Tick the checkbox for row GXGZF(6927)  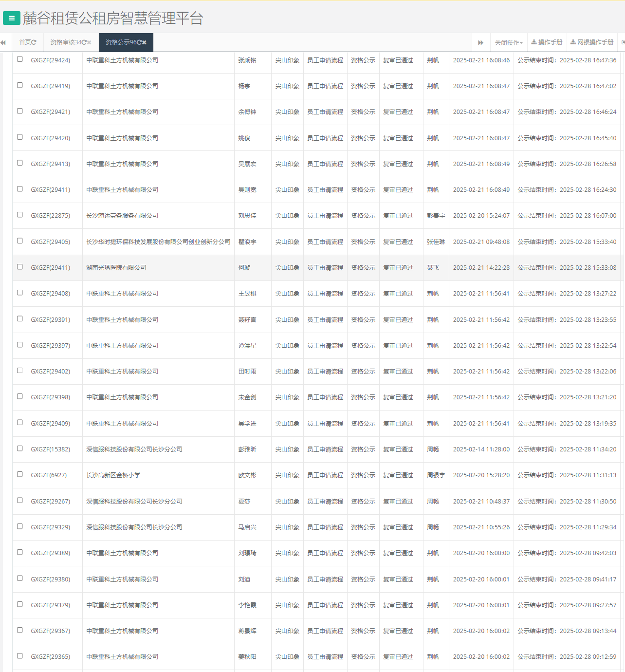[20, 474]
